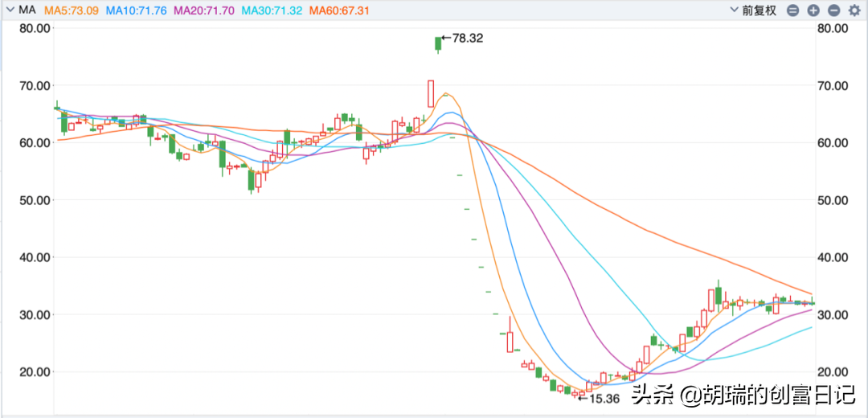Viewport: 868px width, 418px height.
Task: Collapse the MA indicator chevron
Action: pos(10,10)
